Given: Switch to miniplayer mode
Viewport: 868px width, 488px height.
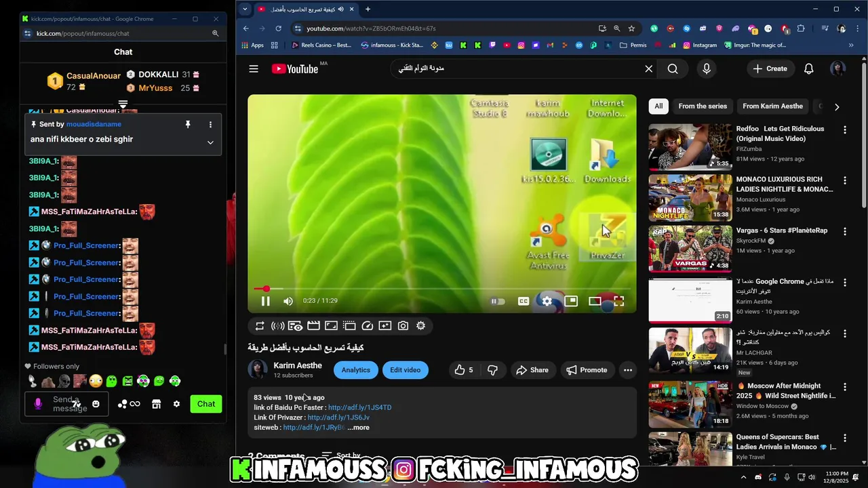Looking at the screenshot, I should pos(571,301).
